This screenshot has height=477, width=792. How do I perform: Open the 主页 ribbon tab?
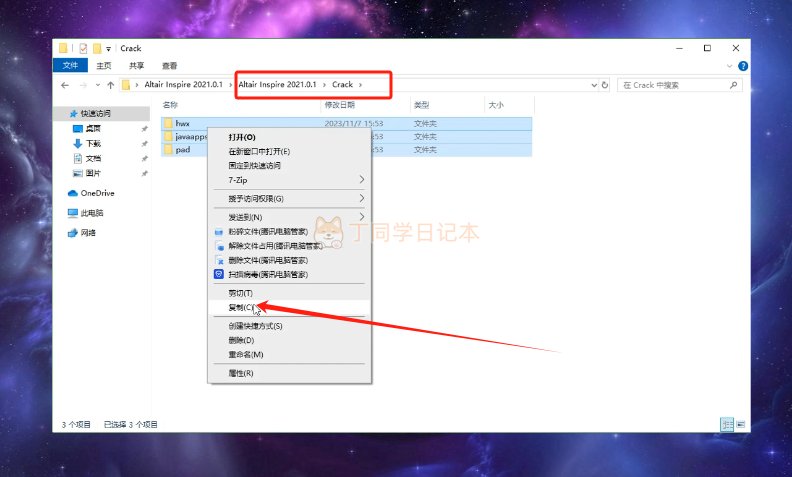104,66
